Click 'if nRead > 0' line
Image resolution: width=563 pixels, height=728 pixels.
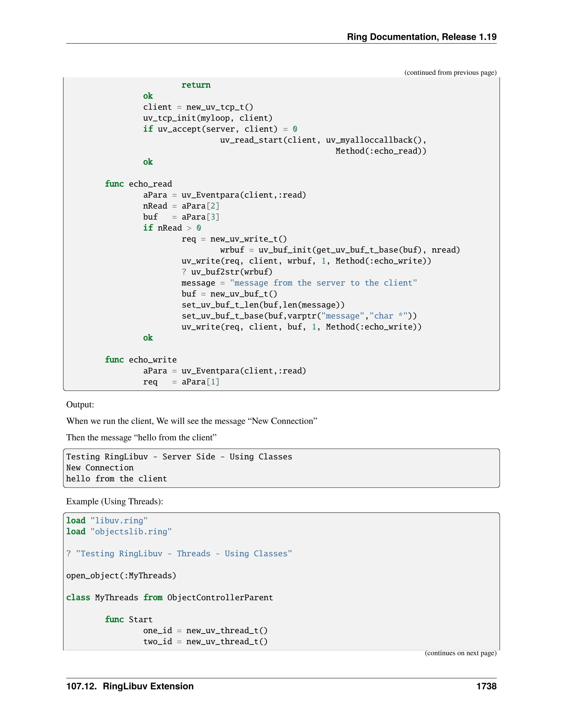(172, 228)
